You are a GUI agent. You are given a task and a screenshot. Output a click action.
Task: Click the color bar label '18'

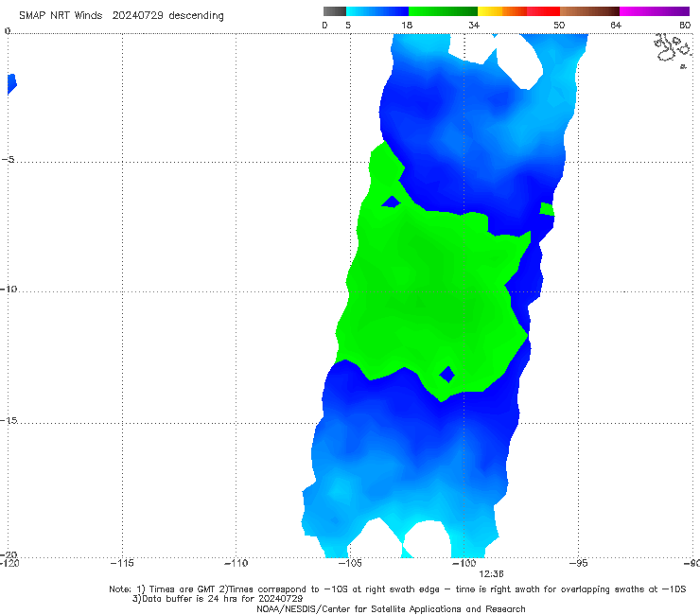(407, 26)
